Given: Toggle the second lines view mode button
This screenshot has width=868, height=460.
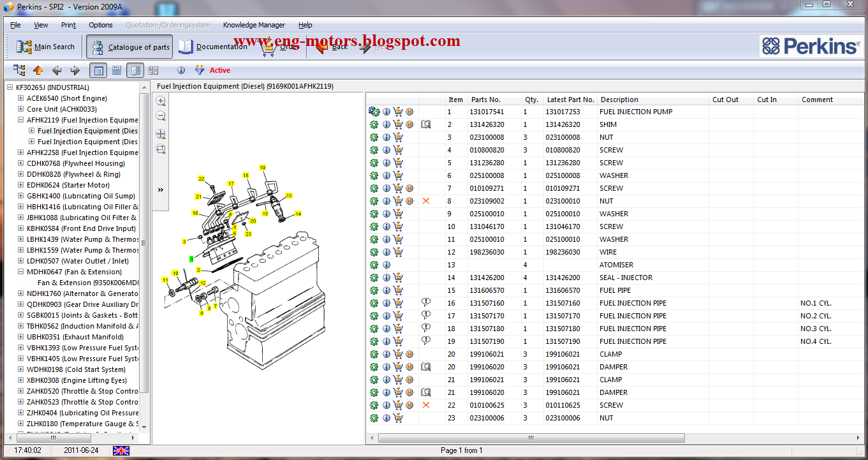Looking at the screenshot, I should click(x=117, y=70).
